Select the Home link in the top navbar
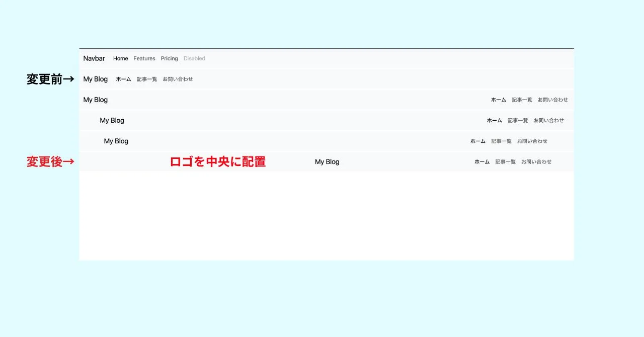 121,58
